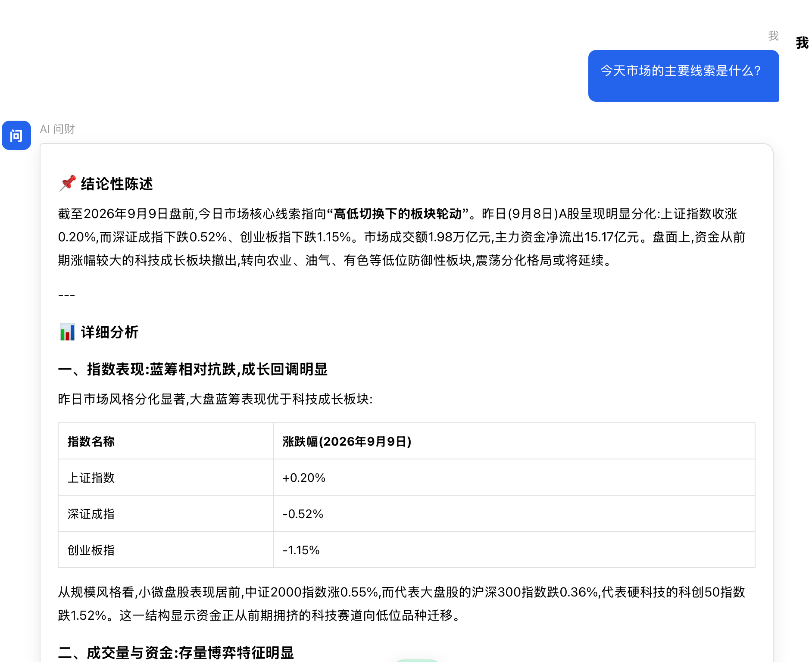
Task: Click the 上证指数 table cell
Action: [166, 478]
